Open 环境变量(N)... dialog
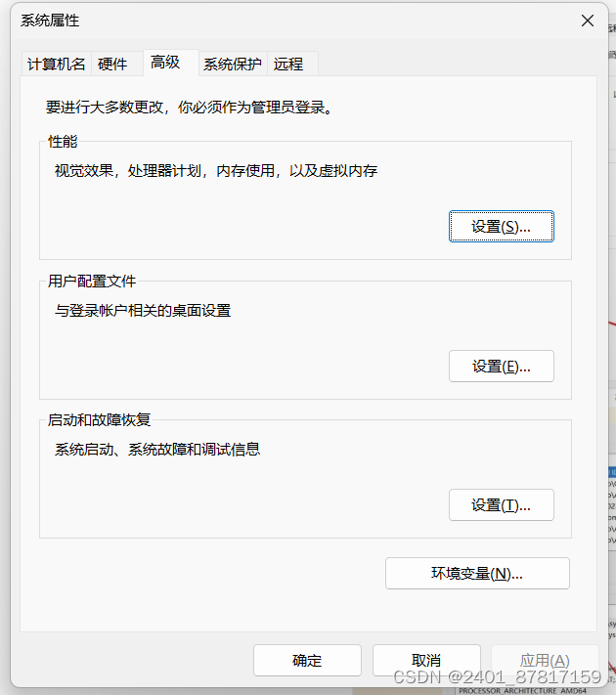This screenshot has width=616, height=695. coord(477,574)
